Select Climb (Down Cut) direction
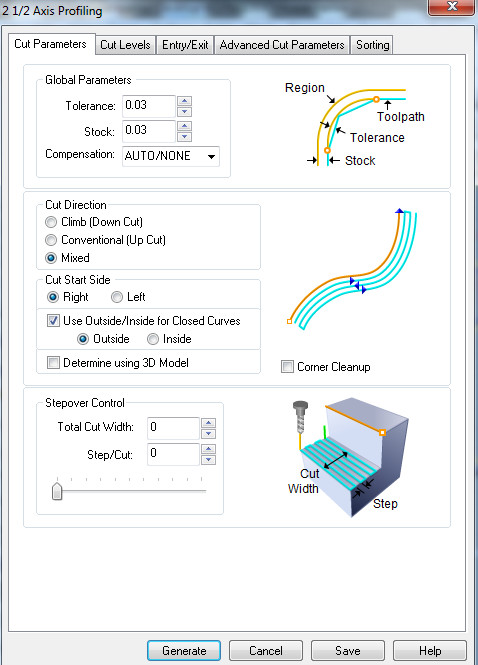The width and height of the screenshot is (478, 665). pos(51,222)
